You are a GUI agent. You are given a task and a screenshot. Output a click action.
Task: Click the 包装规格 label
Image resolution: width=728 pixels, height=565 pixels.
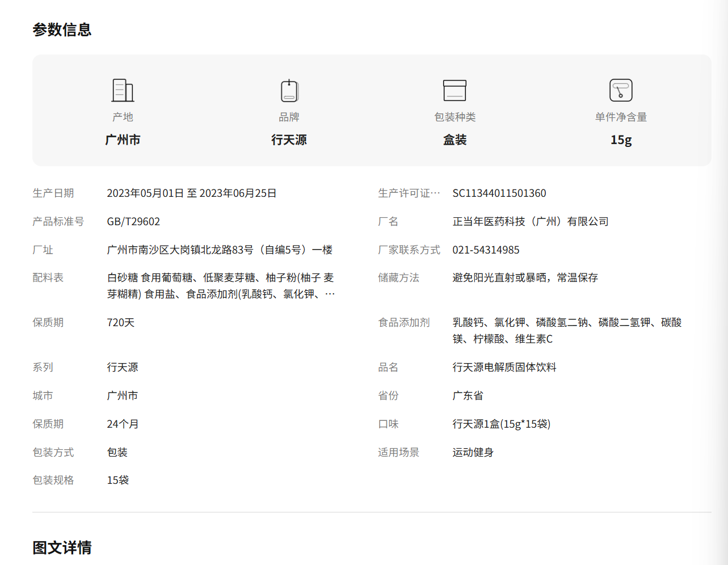53,480
